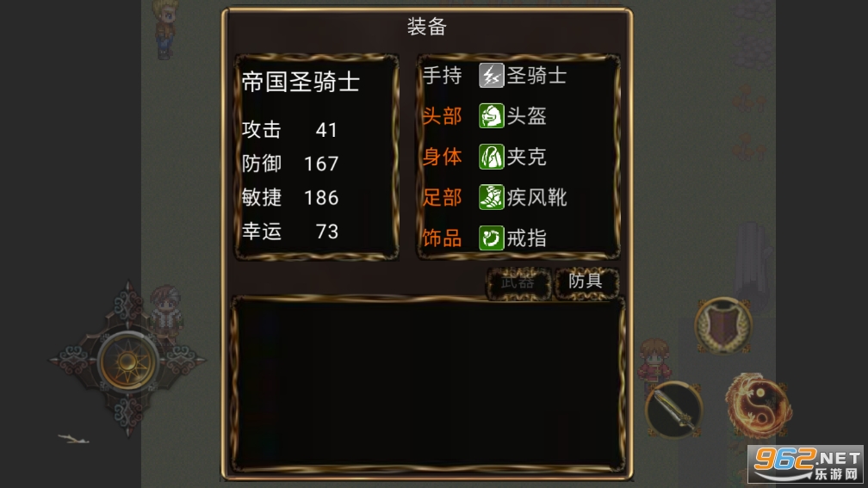Select the 身体 equipment slot label
This screenshot has width=868, height=488.
[x=442, y=157]
